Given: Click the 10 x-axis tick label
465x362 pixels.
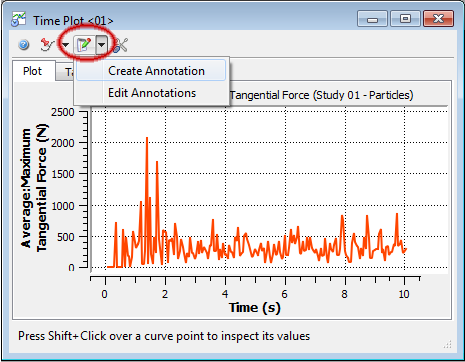Looking at the screenshot, I should [404, 294].
